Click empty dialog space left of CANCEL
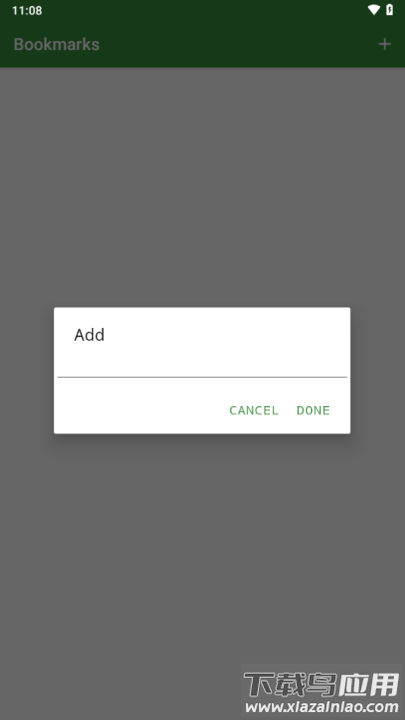Viewport: 405px width, 720px height. (x=139, y=410)
